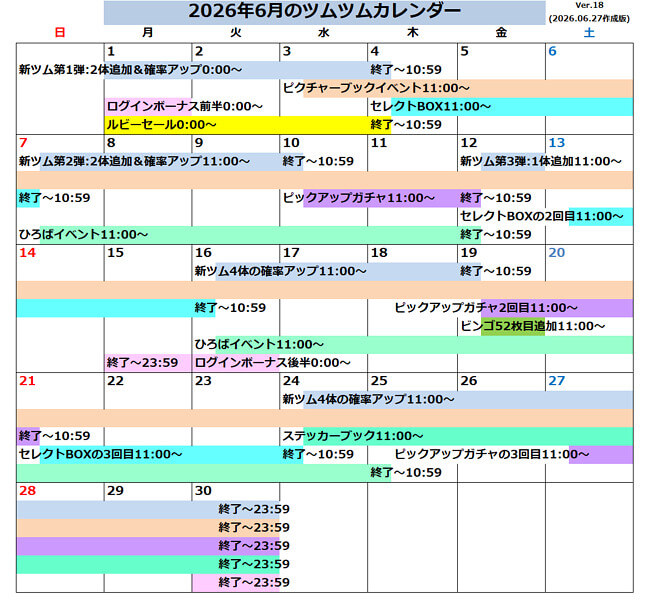Select date number 14

point(27,253)
